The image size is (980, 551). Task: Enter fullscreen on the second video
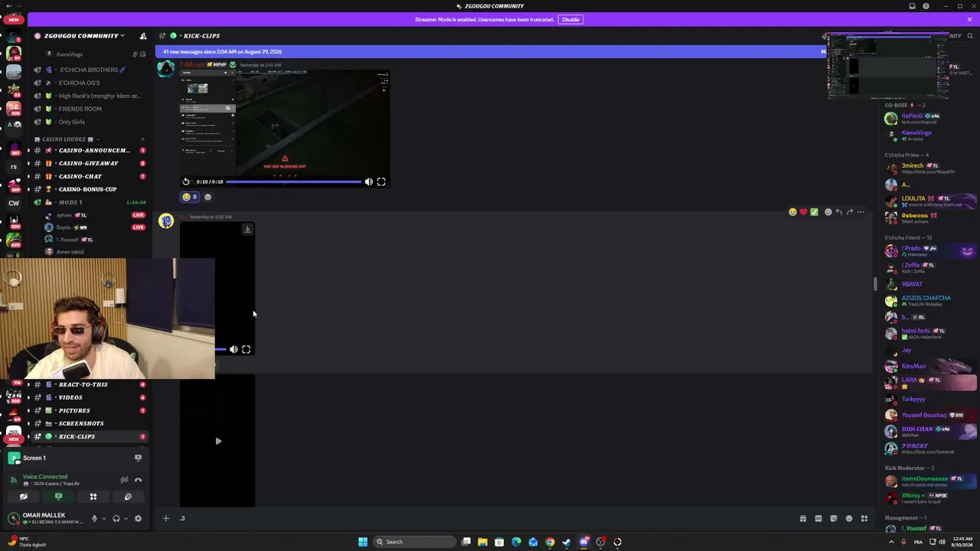[x=246, y=349]
